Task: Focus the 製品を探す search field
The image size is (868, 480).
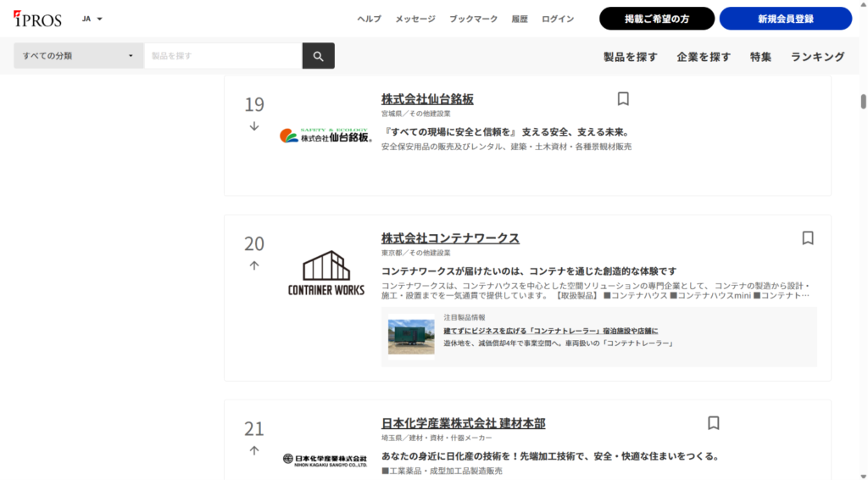Action: [223, 56]
